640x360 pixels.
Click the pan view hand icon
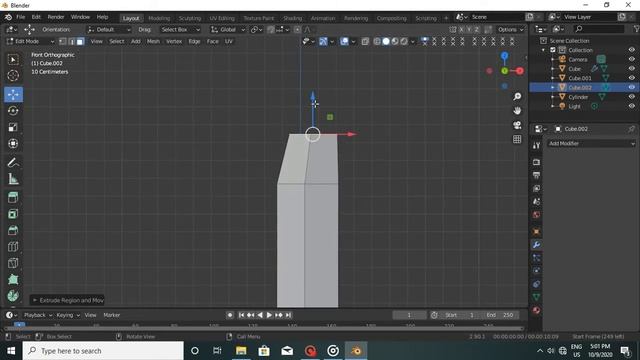pyautogui.click(x=517, y=111)
